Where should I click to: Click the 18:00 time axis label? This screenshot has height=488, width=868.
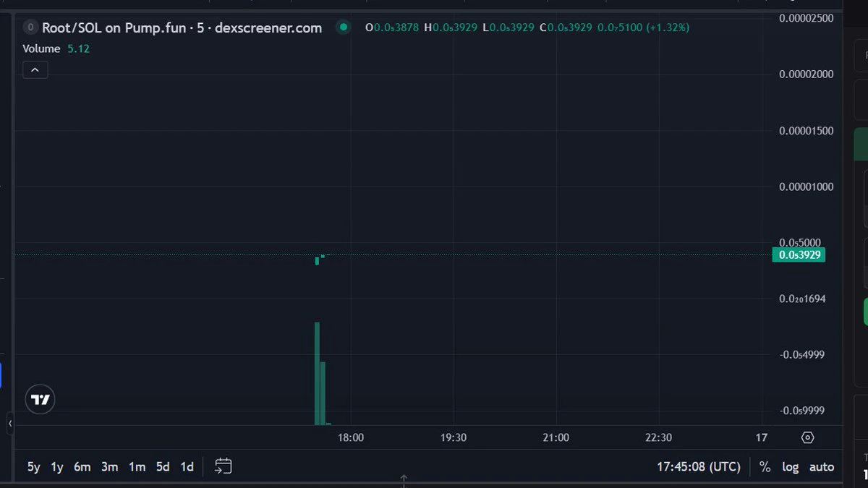coord(351,437)
